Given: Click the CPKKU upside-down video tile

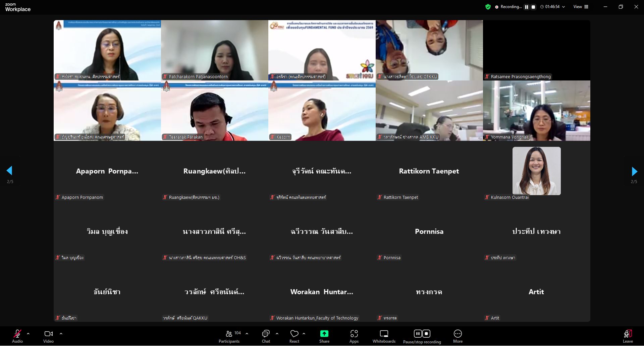Looking at the screenshot, I should tap(429, 50).
